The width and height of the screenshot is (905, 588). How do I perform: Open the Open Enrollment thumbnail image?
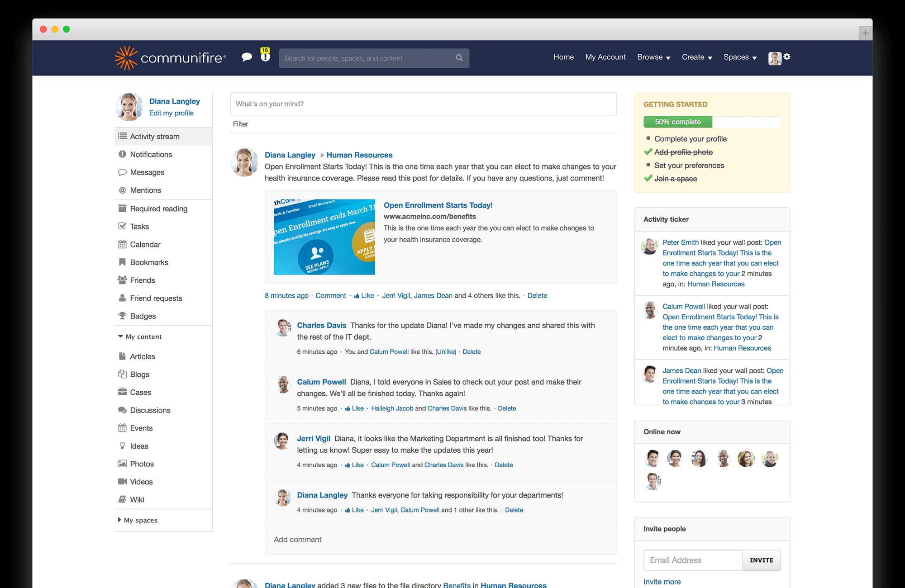click(324, 237)
